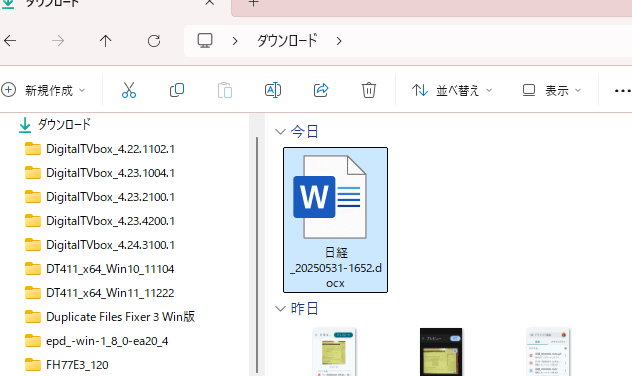This screenshot has width=632, height=376.
Task: Select the Word file 日経_20250531-1652.docx
Action: 336,220
